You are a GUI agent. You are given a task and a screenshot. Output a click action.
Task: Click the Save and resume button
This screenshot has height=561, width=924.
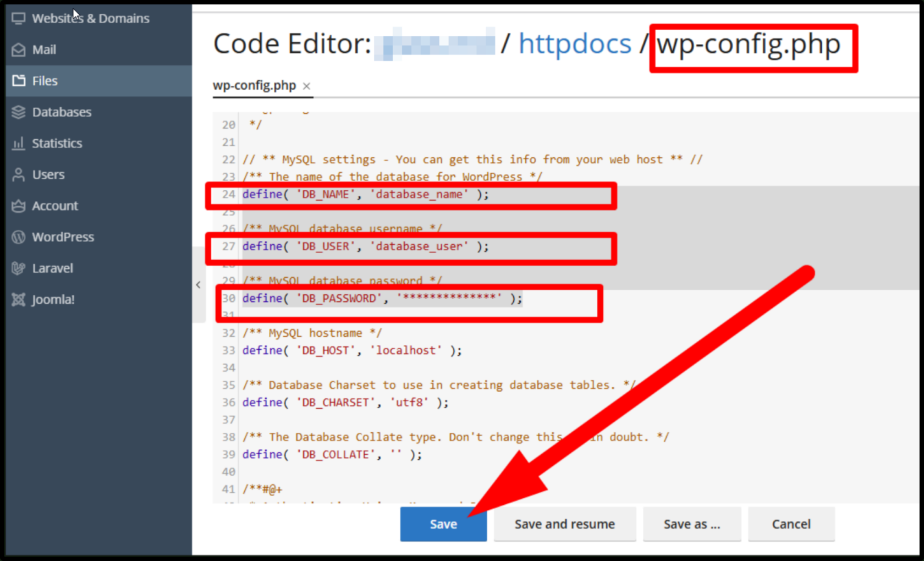coord(565,524)
